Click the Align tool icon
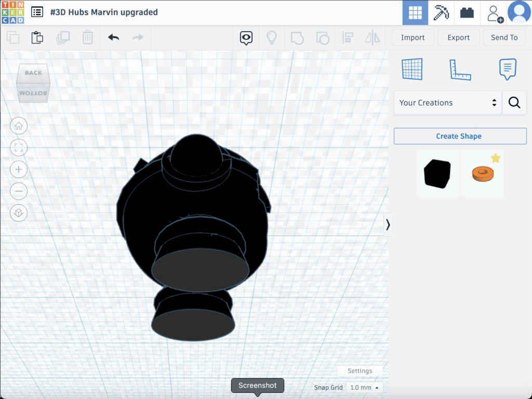 click(x=348, y=37)
